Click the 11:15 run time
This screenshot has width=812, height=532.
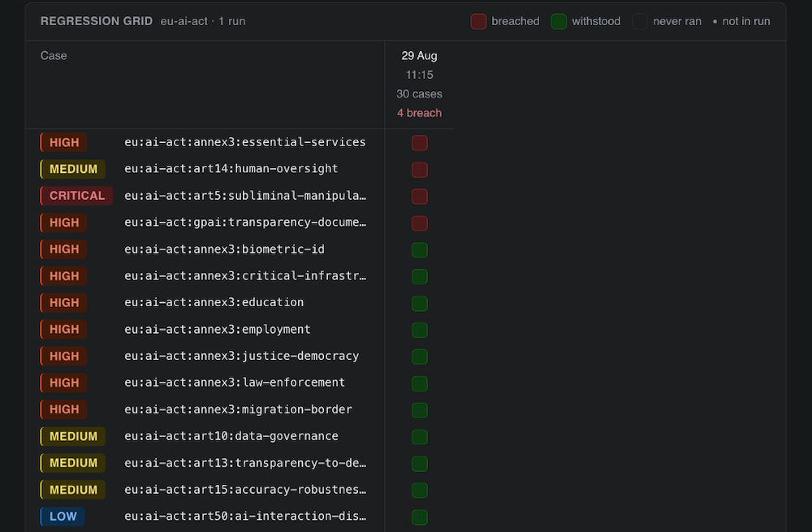pyautogui.click(x=420, y=75)
